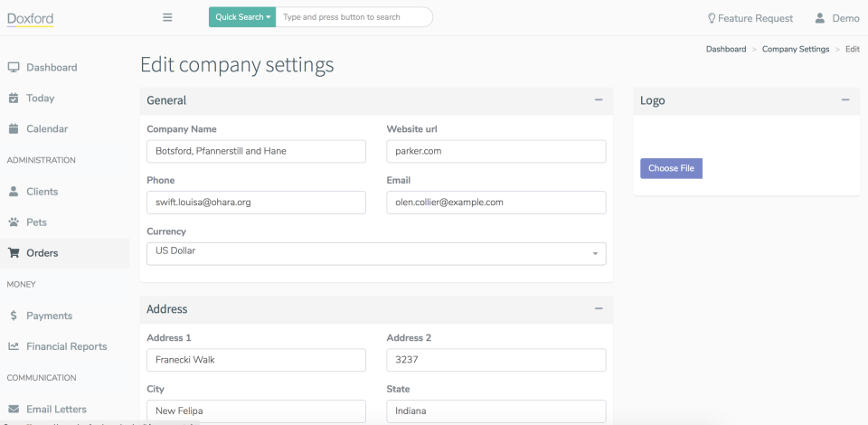Click the Dashboard monitor icon
Image resolution: width=868 pixels, height=425 pixels.
(14, 68)
